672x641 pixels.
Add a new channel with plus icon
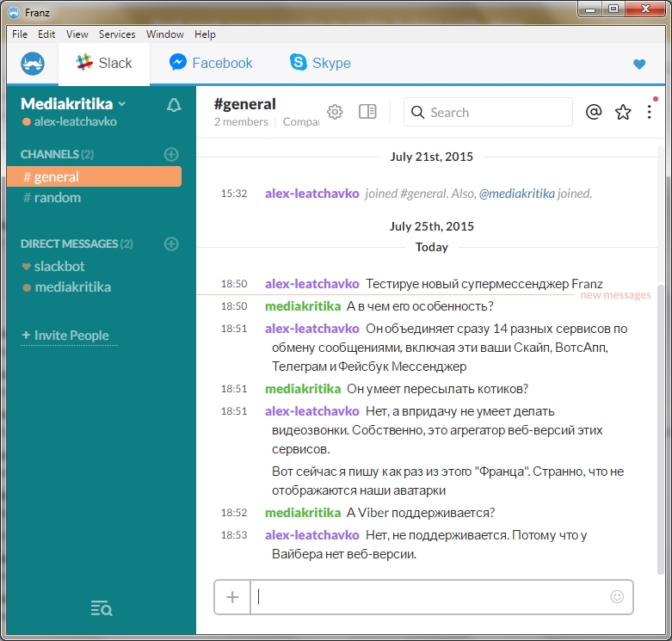click(x=171, y=154)
